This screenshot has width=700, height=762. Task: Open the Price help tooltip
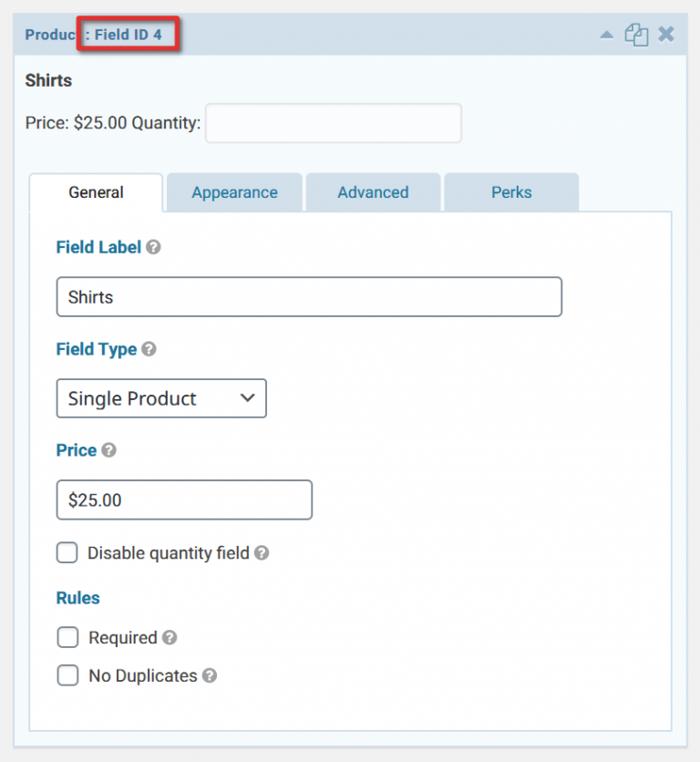point(109,450)
